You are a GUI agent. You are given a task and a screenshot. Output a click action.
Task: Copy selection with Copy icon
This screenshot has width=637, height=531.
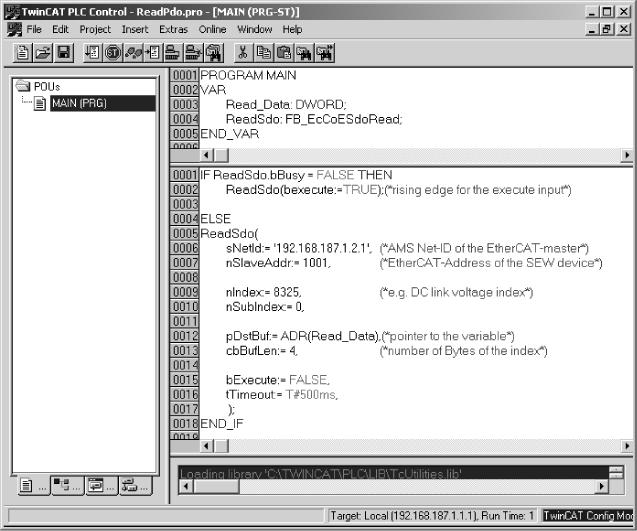(x=264, y=53)
